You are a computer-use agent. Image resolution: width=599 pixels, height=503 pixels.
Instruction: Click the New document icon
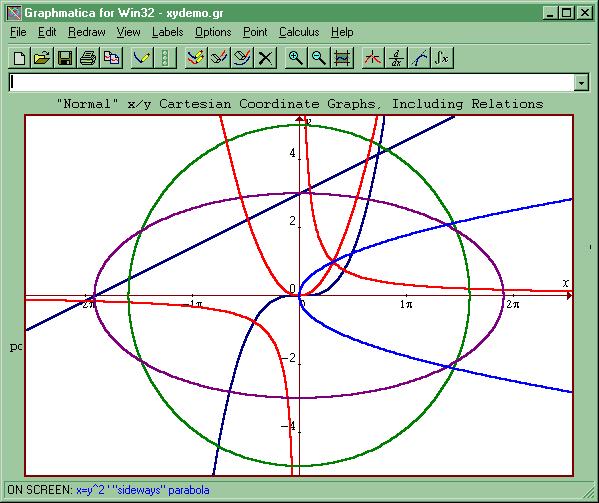tap(19, 58)
